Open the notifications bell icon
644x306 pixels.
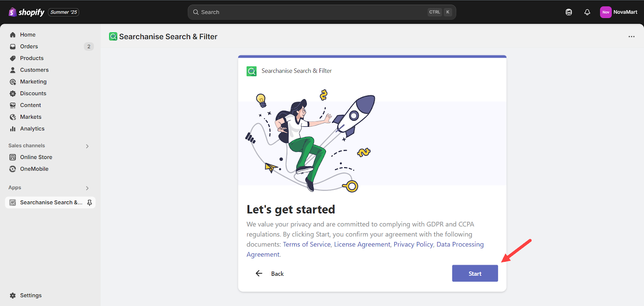(x=587, y=12)
